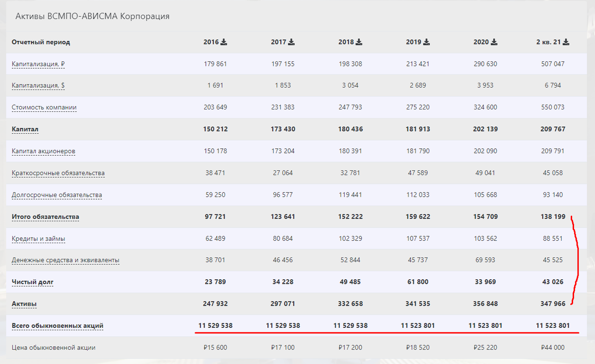The image size is (595, 364).
Task: Click the Капитализация, $ link
Action: [x=38, y=86]
